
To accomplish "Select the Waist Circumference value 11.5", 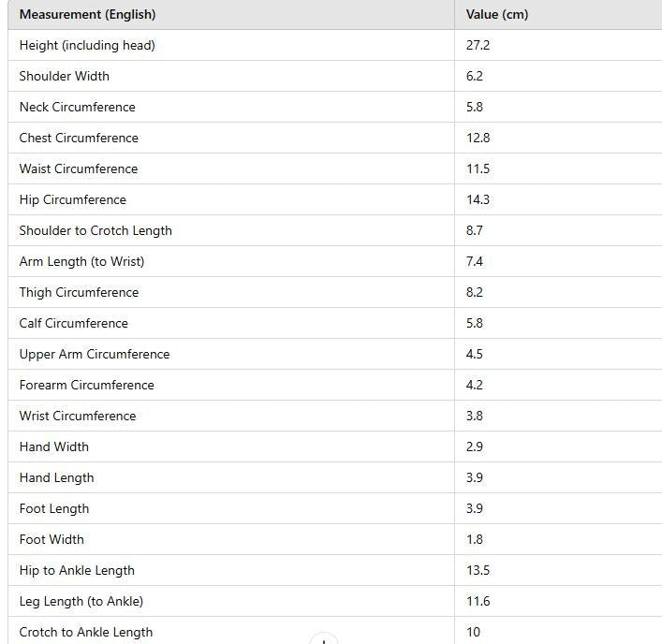I will 478,168.
